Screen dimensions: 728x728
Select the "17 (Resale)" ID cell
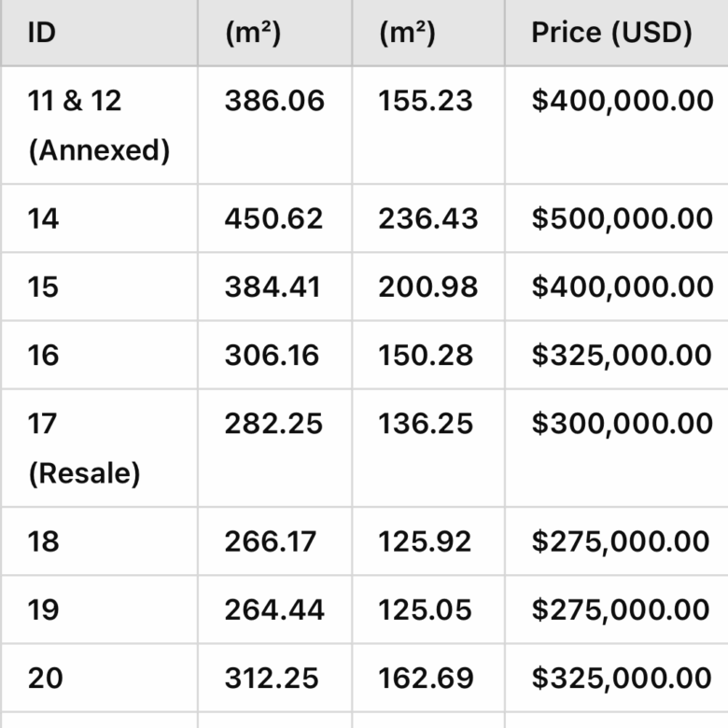(84, 448)
